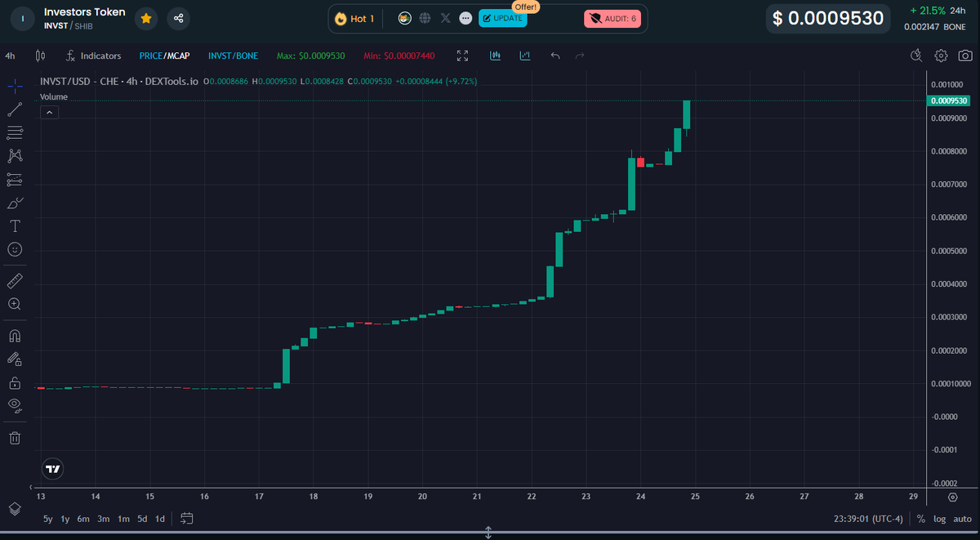This screenshot has width=980, height=540.
Task: Select the brush drawing tool
Action: [15, 202]
